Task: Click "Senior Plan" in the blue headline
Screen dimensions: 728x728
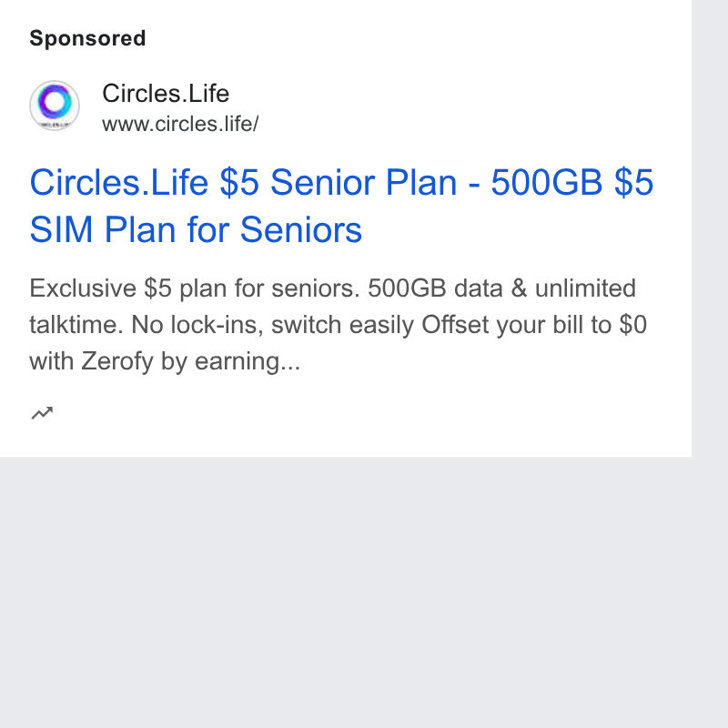Action: (x=363, y=182)
